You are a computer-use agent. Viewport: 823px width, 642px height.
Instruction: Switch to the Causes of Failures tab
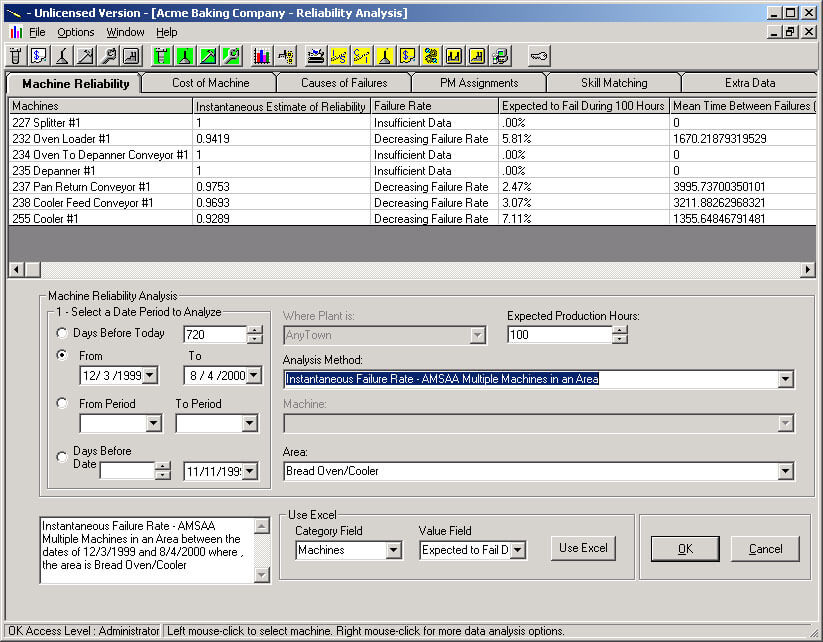[x=344, y=83]
